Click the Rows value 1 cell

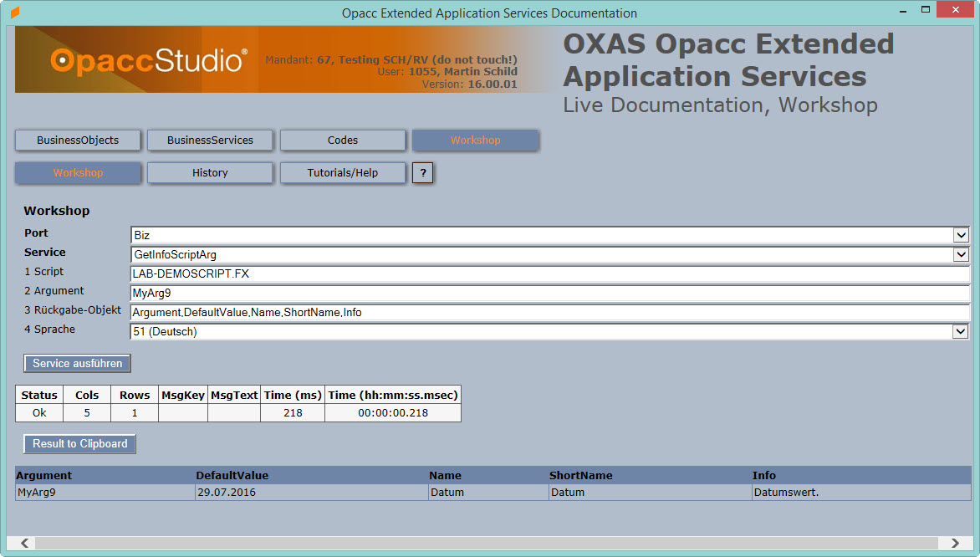tap(135, 412)
